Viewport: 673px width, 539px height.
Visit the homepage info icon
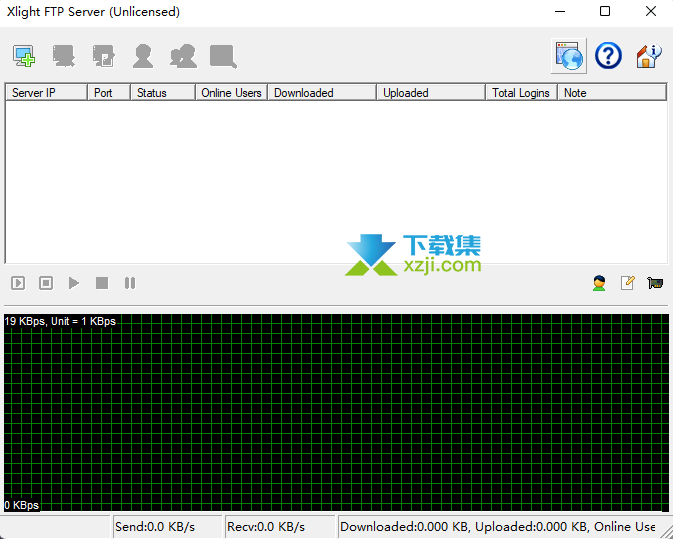pyautogui.click(x=649, y=56)
